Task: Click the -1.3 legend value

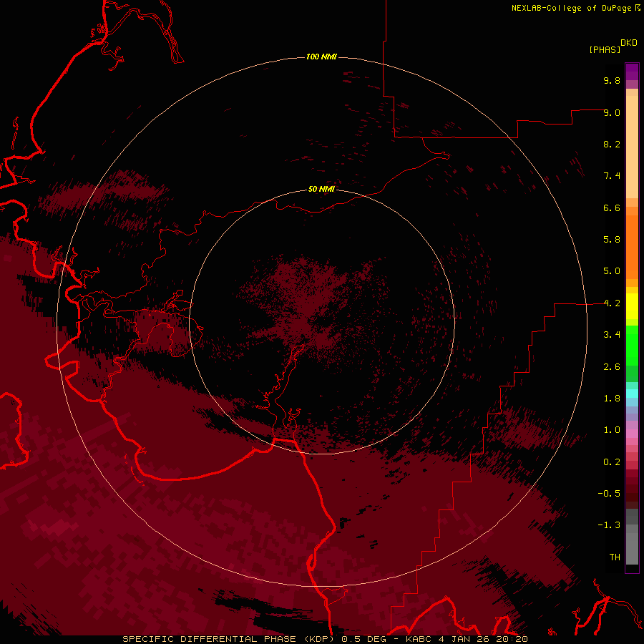Action: point(609,525)
